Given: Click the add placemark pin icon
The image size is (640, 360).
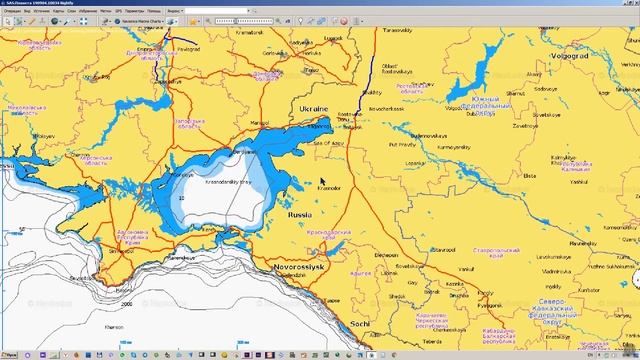Looking at the screenshot, I should click(x=300, y=21).
